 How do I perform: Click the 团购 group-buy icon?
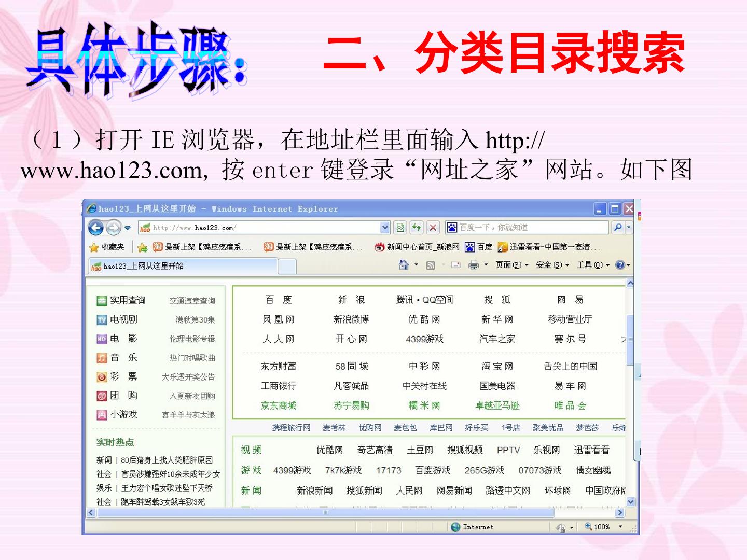point(102,396)
